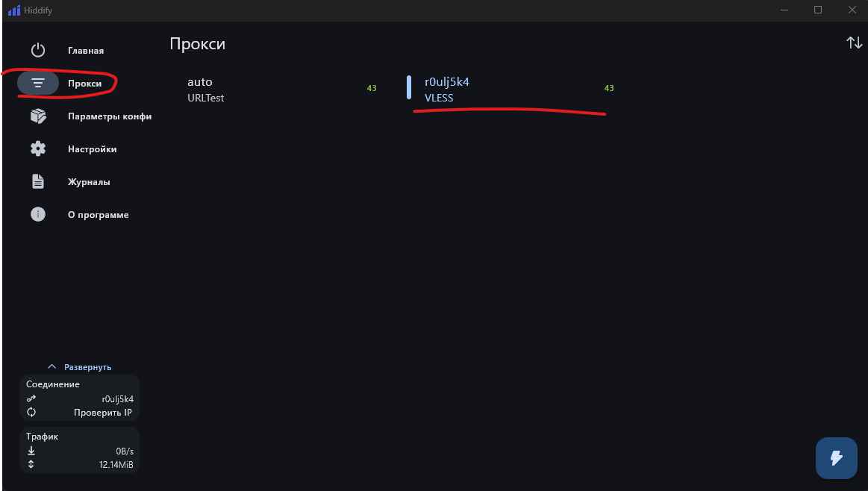Click the proxy sort arrows icon
Viewport: 868px width, 491px height.
[854, 42]
